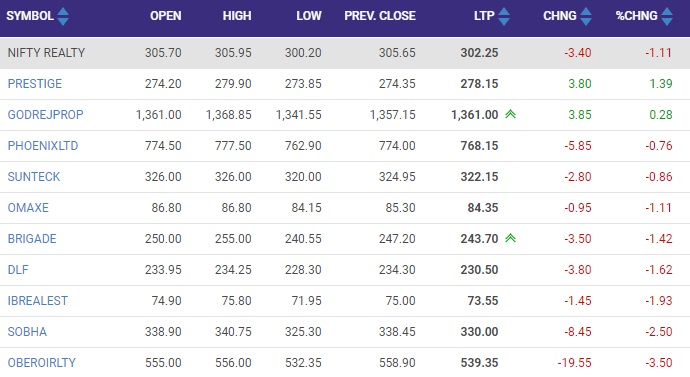Open the DLF stock link
690x377 pixels.
click(18, 270)
